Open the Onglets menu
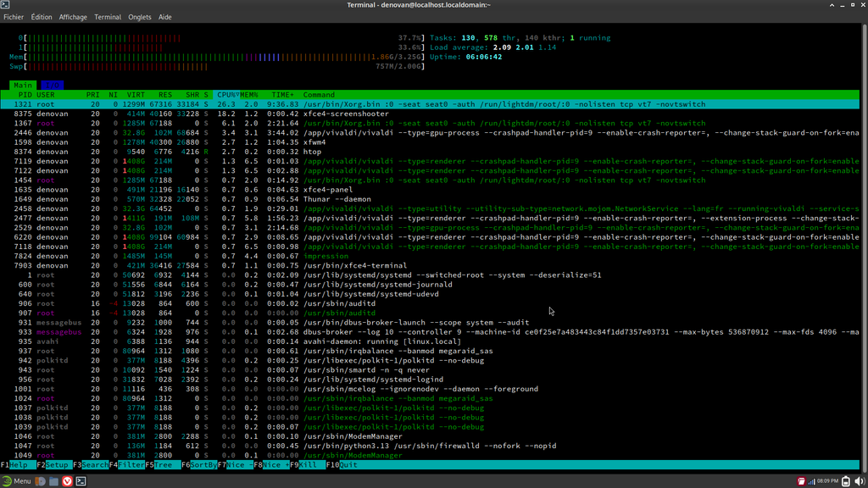This screenshot has height=488, width=868. pyautogui.click(x=140, y=17)
